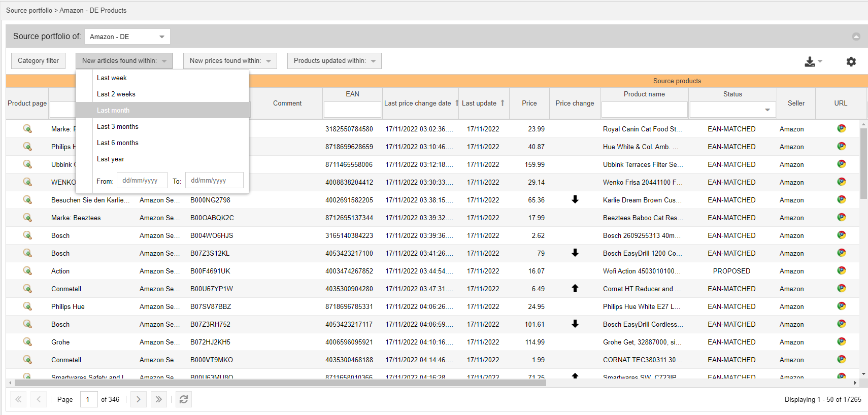The image size is (868, 415).
Task: Sort by Price change column header
Action: tap(575, 103)
